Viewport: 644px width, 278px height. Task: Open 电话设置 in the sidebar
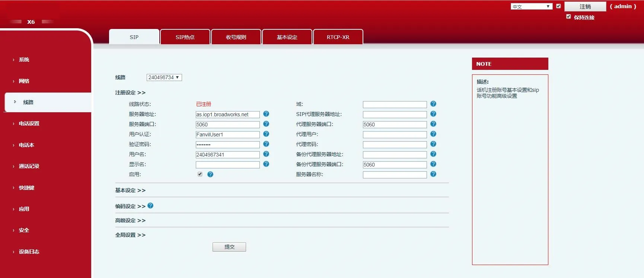pyautogui.click(x=29, y=123)
